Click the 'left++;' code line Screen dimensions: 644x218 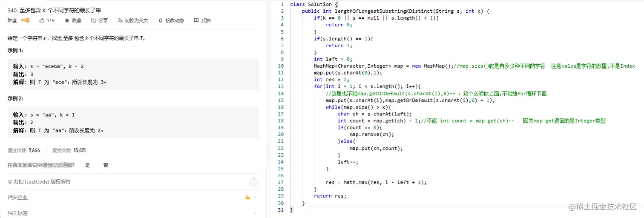tap(348, 162)
